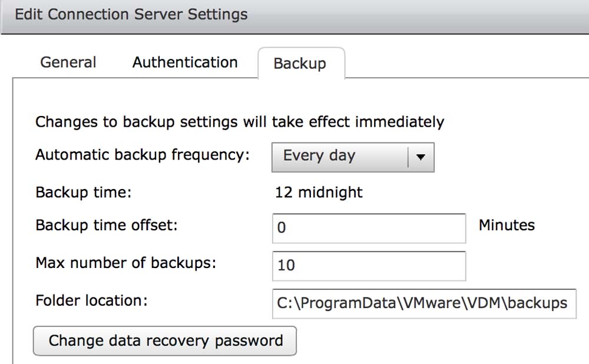The width and height of the screenshot is (589, 364).
Task: Click the Edit Connection Server Settings title
Action: (x=131, y=15)
